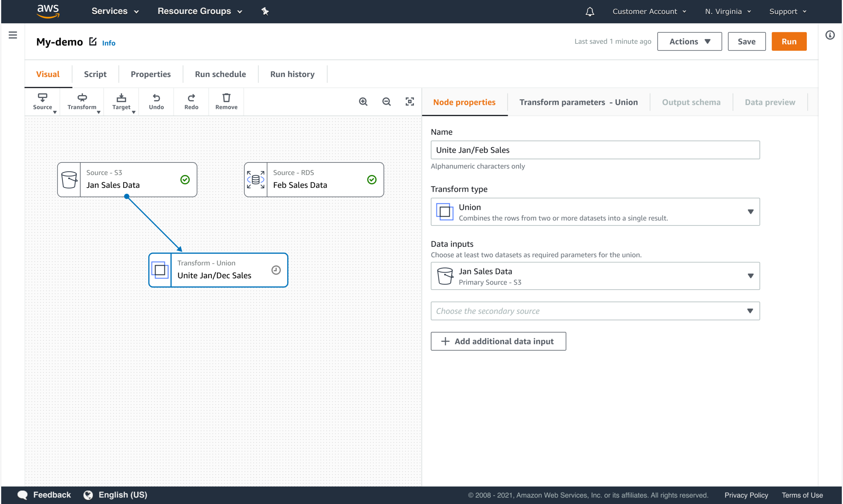Open the Transform type dropdown
This screenshot has width=843, height=504.
click(595, 212)
